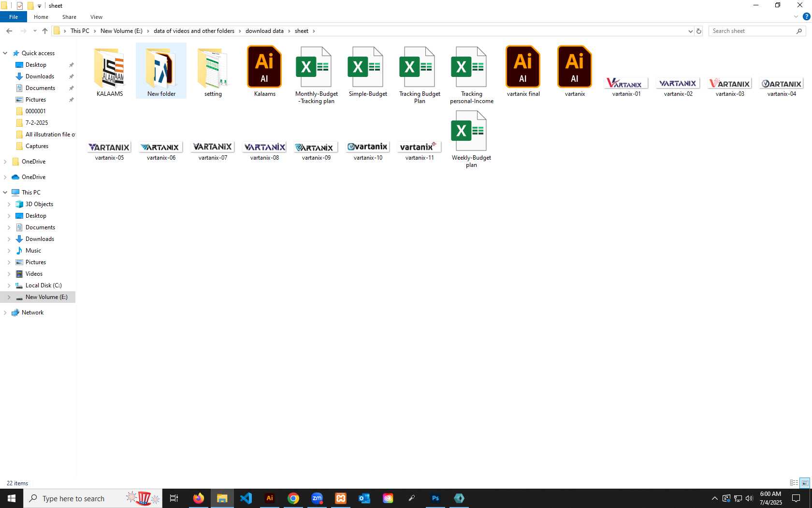812x508 pixels.
Task: Open the Properties quick access button
Action: click(20, 6)
